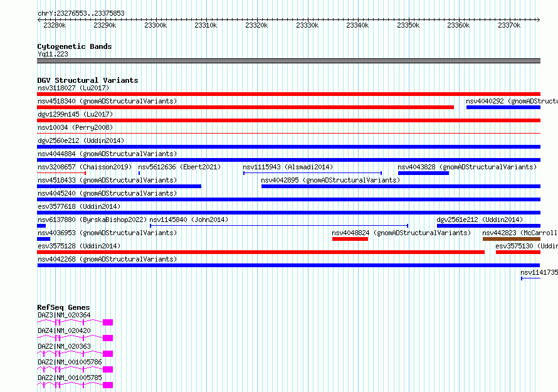
Task: Pick the 23330k ruler mark
Action: (x=307, y=25)
